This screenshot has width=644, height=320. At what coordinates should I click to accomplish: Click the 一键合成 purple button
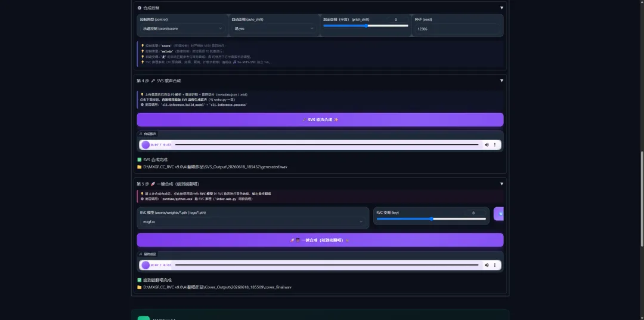point(320,240)
